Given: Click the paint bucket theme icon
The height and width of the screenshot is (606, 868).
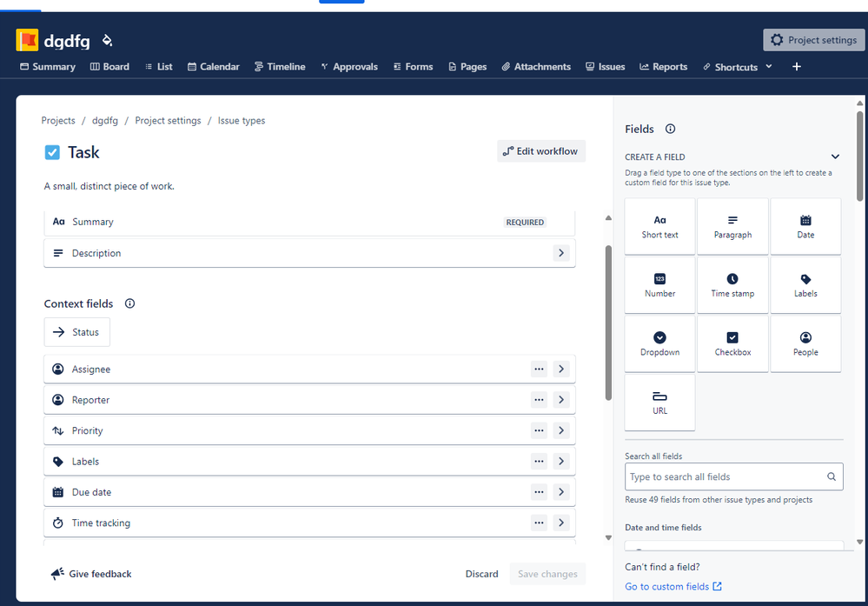Looking at the screenshot, I should point(108,40).
